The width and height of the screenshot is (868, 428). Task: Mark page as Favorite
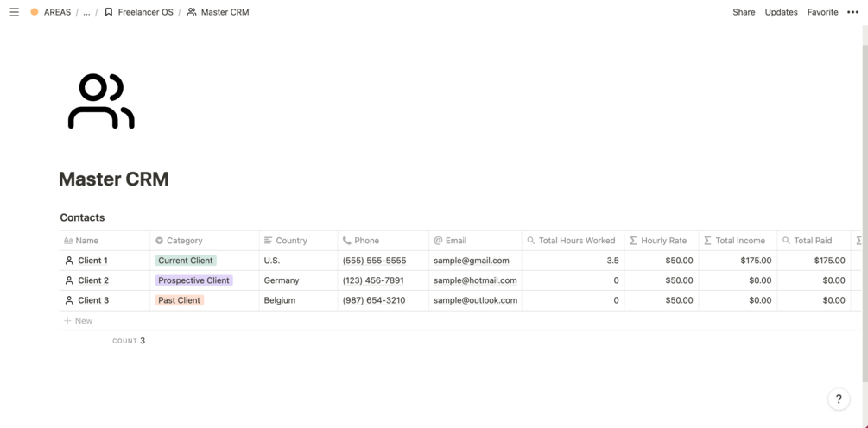coord(822,12)
